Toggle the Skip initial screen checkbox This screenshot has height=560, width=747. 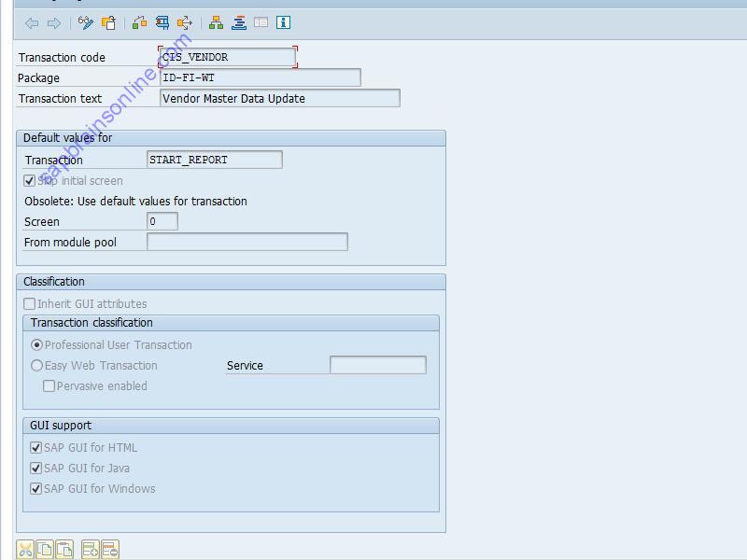[29, 180]
